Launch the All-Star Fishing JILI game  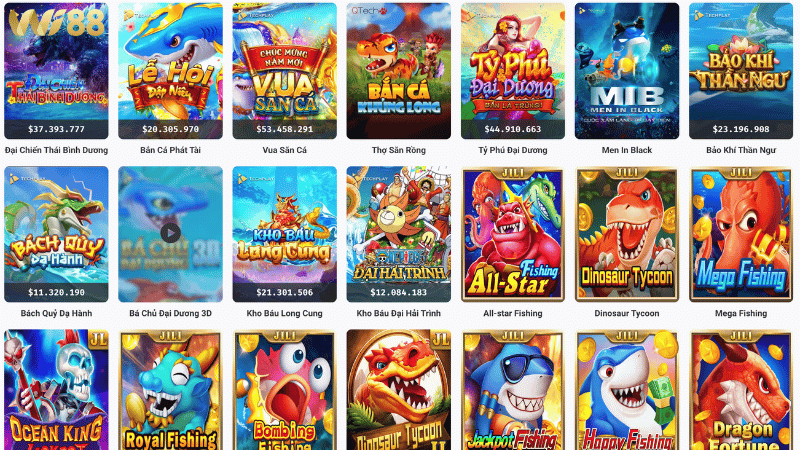point(513,234)
